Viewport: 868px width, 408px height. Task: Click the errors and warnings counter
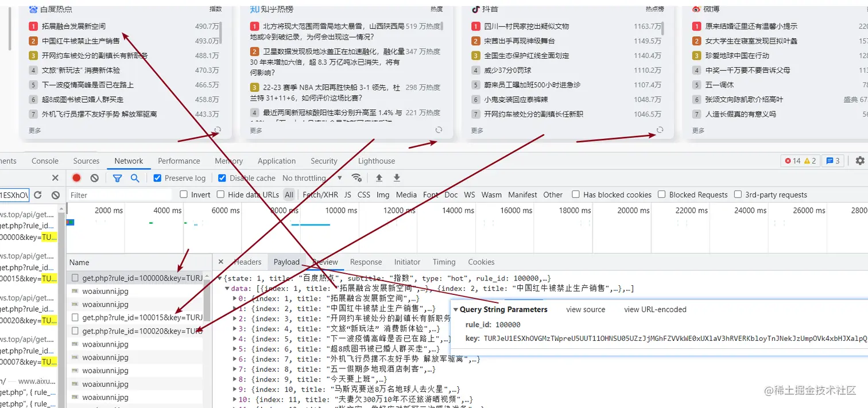point(800,161)
